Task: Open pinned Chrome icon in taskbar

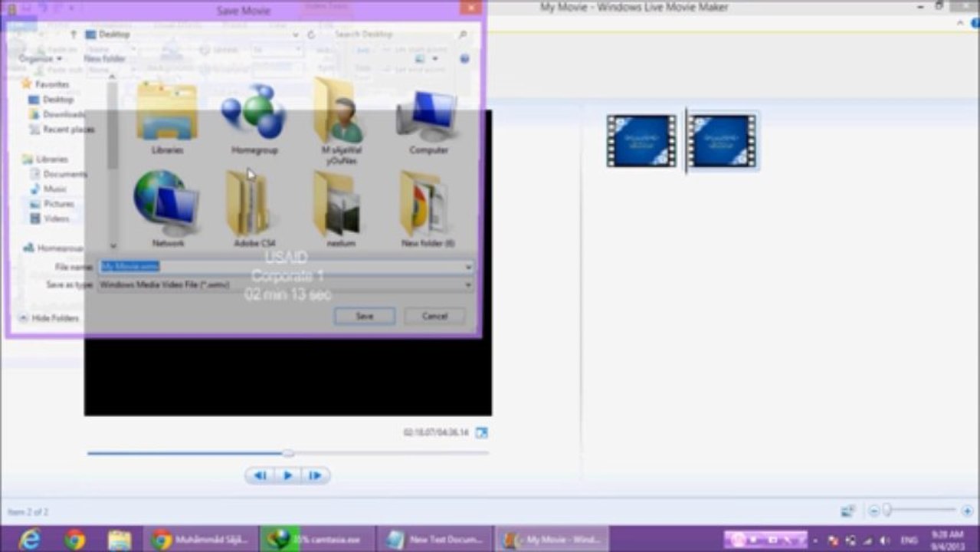Action: [74, 540]
